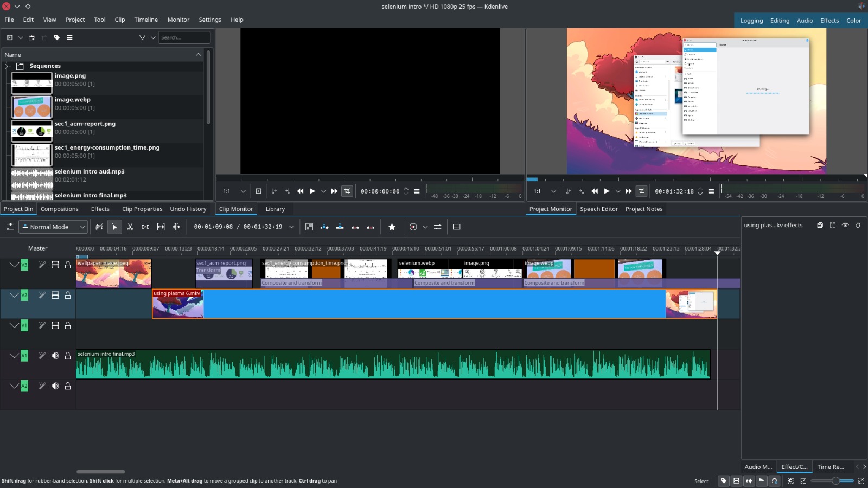The width and height of the screenshot is (868, 488).
Task: Open the Audio M... tab at bottom right
Action: (758, 467)
